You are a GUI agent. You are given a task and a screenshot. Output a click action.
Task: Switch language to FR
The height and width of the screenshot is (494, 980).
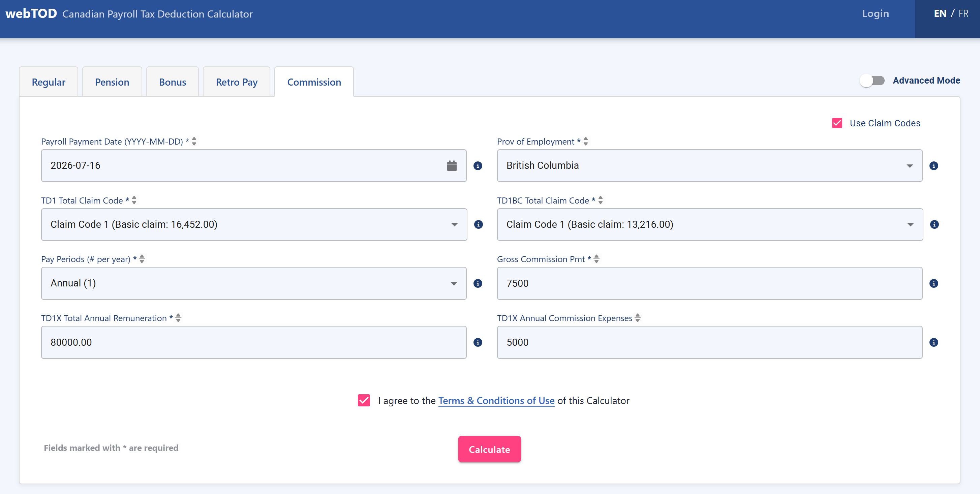click(x=963, y=14)
